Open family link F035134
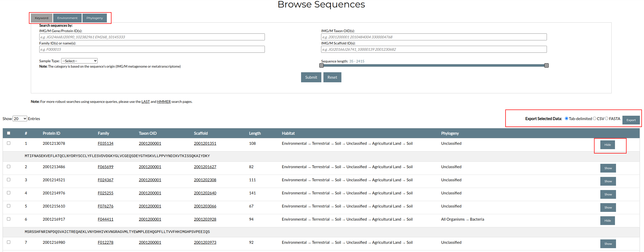The height and width of the screenshot is (252, 644). pyautogui.click(x=105, y=143)
